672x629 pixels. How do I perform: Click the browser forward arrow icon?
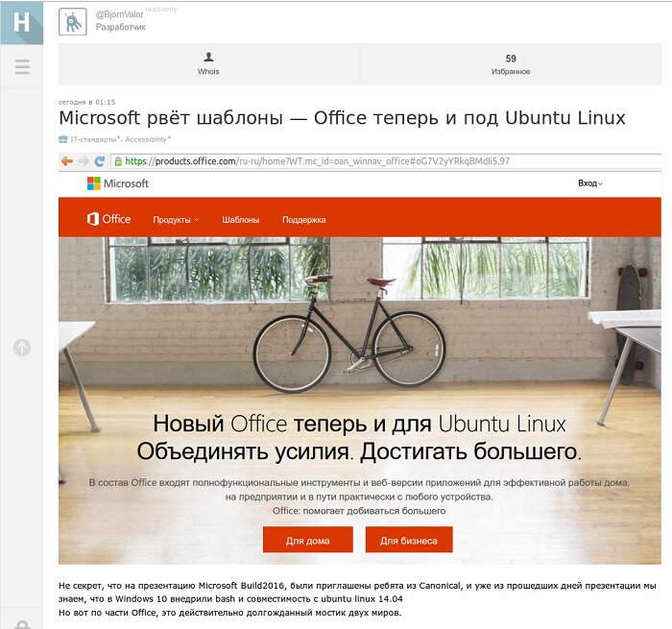pos(84,161)
